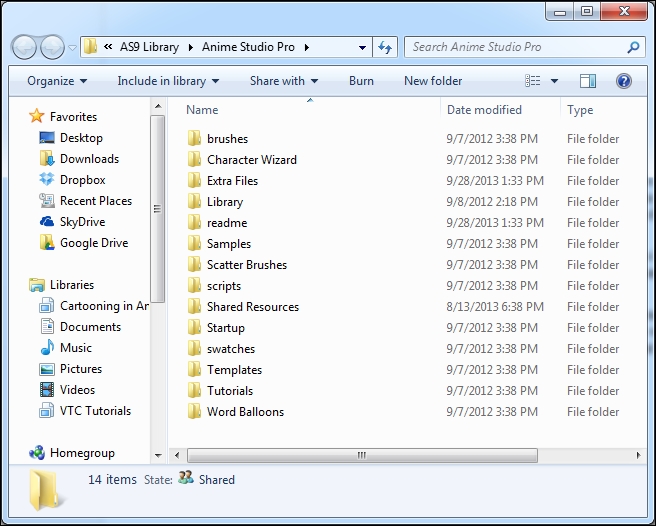The width and height of the screenshot is (656, 526).
Task: Select the Word Balloons folder icon
Action: coord(194,411)
